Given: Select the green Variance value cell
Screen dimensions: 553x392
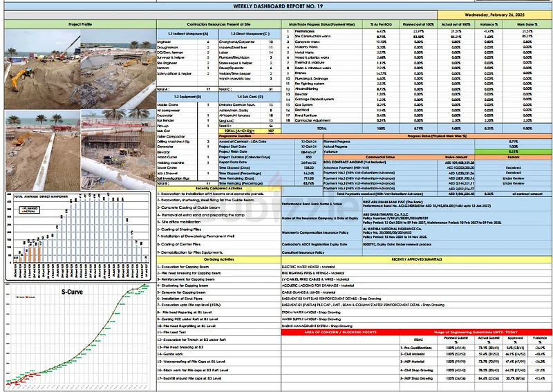Looking at the screenshot, I should point(513,151).
